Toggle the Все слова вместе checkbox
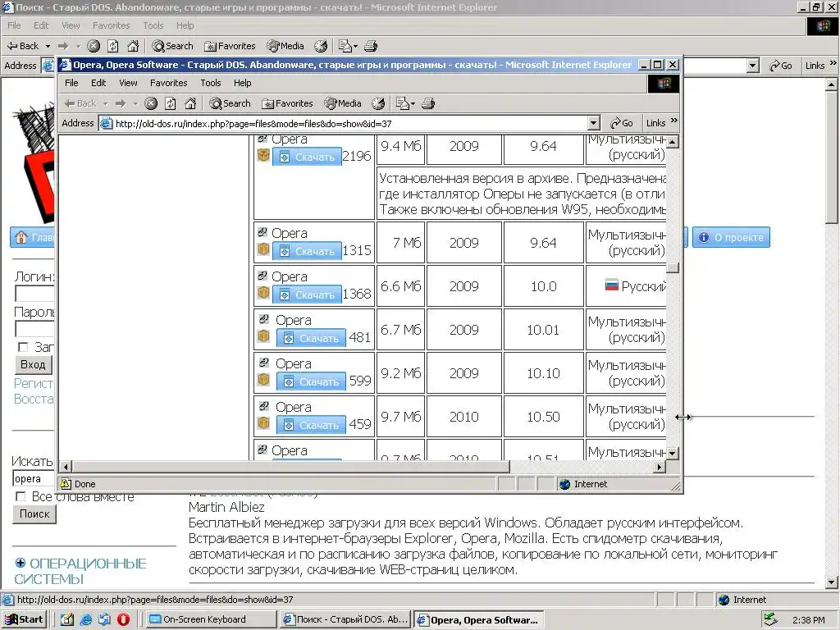 click(x=21, y=496)
